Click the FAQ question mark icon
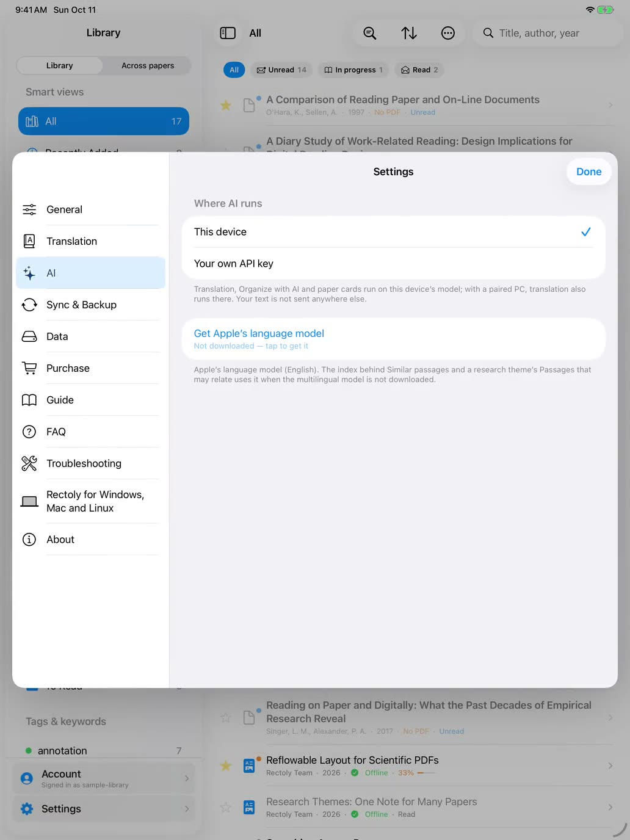This screenshot has height=840, width=630. pyautogui.click(x=29, y=432)
